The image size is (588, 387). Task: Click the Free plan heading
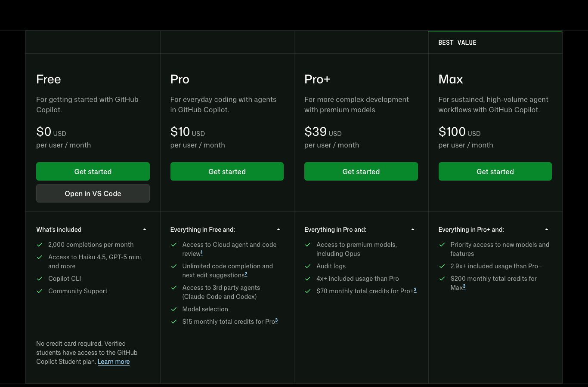point(49,79)
